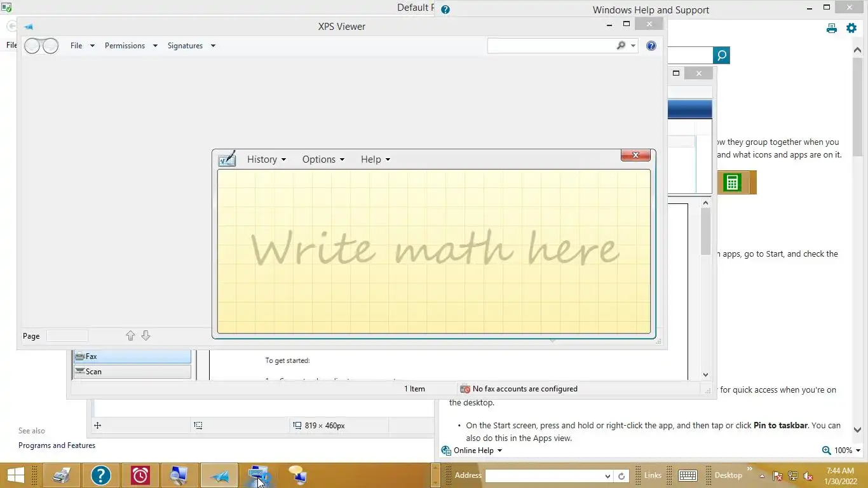The width and height of the screenshot is (868, 488).
Task: Open the touch keyboard from taskbar
Action: pyautogui.click(x=688, y=475)
